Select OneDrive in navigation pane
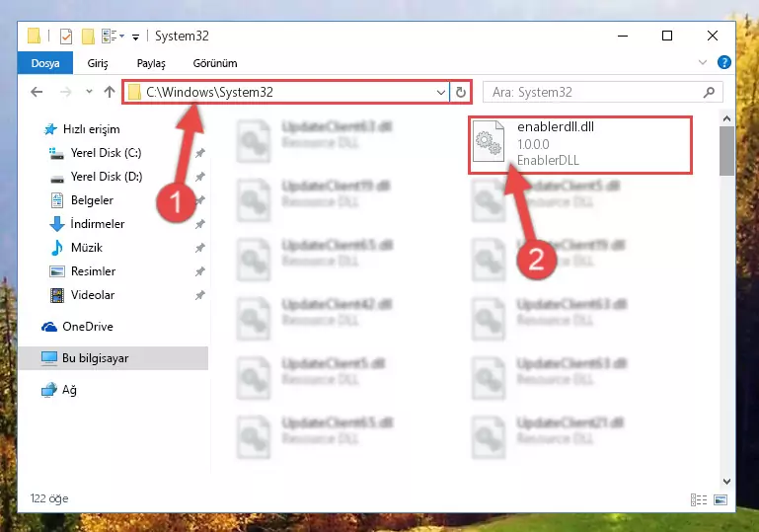 pos(88,327)
